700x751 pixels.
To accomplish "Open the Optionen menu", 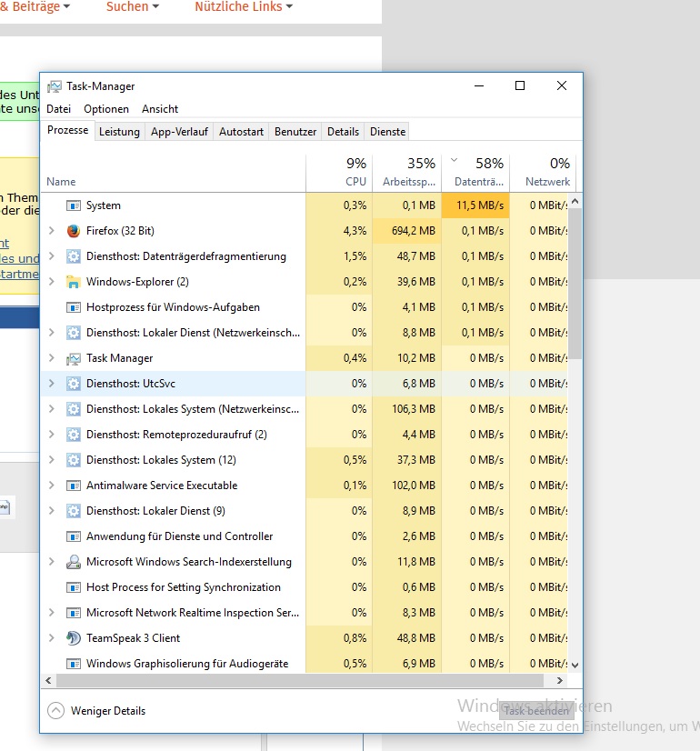I will (x=106, y=109).
